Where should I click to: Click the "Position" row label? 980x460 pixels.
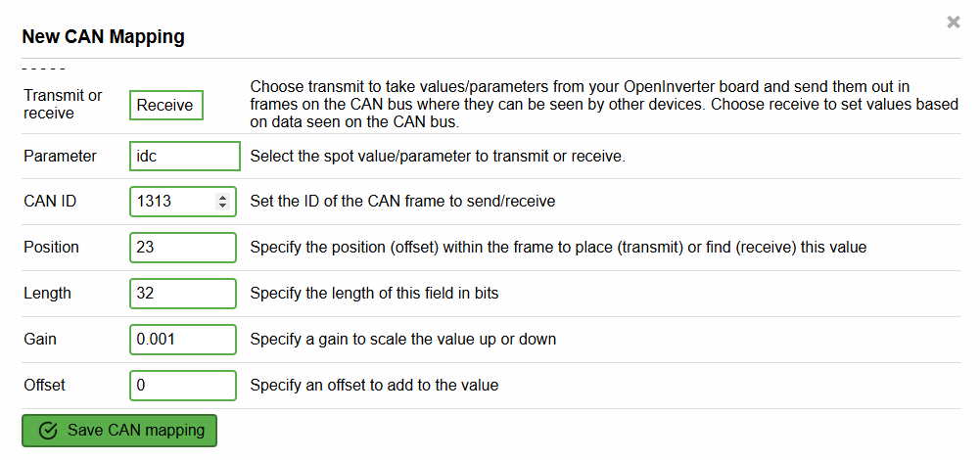coord(51,248)
